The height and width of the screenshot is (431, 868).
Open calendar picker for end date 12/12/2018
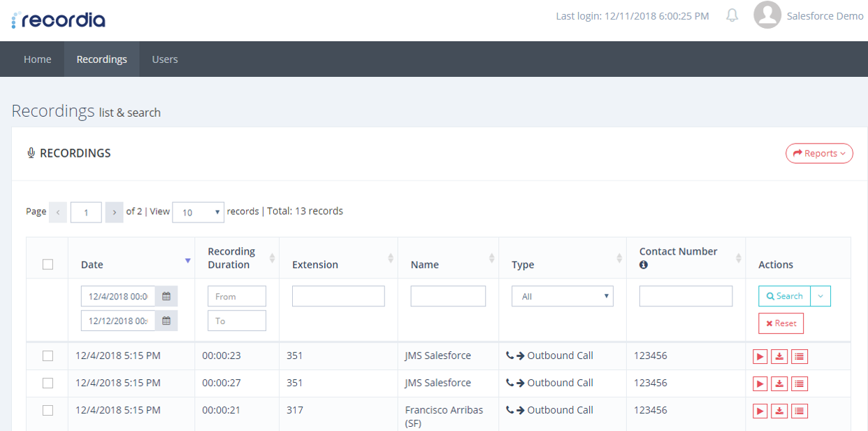[166, 321]
